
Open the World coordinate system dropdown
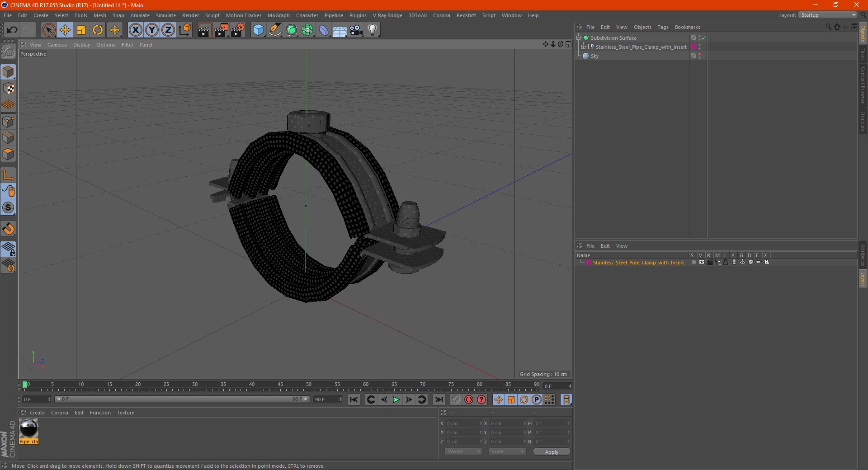[x=463, y=451]
